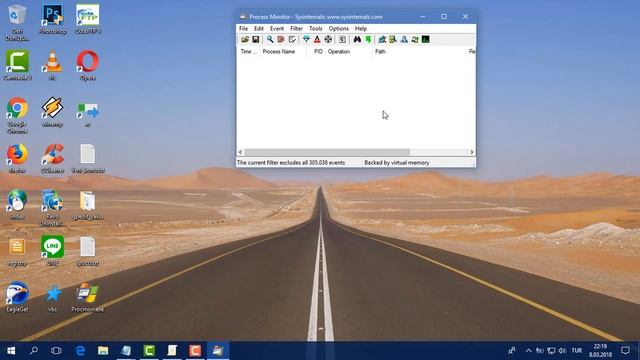The width and height of the screenshot is (640, 360).
Task: Open the Filter funnel toolbar icon
Action: [306, 40]
